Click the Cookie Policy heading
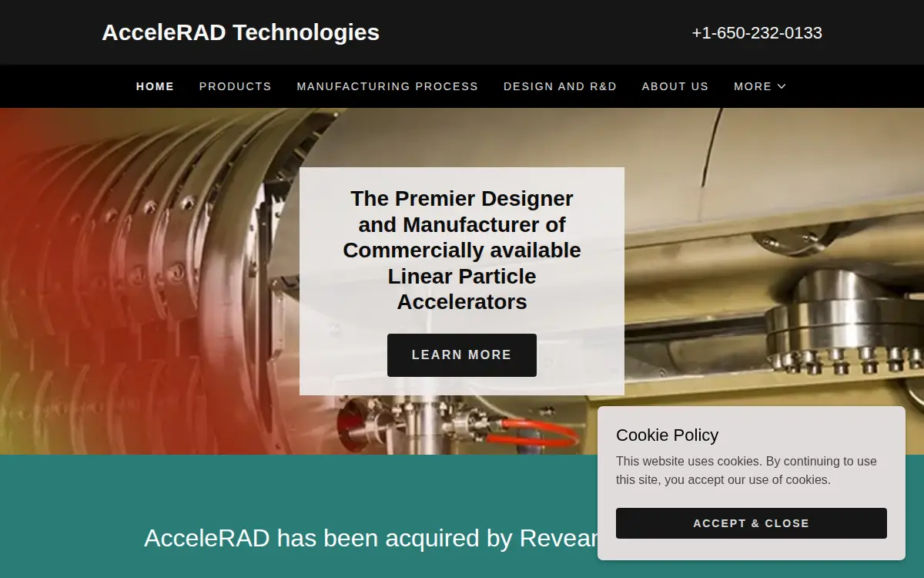 pyautogui.click(x=667, y=435)
